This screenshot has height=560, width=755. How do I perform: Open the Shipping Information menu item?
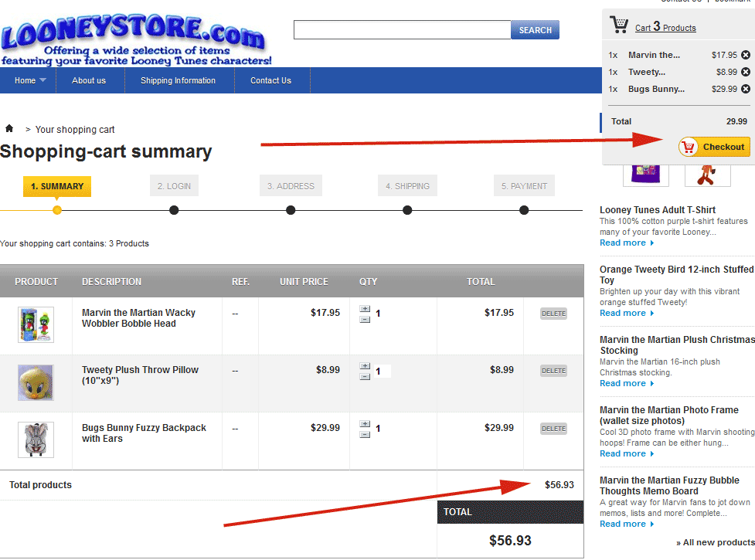(x=179, y=80)
